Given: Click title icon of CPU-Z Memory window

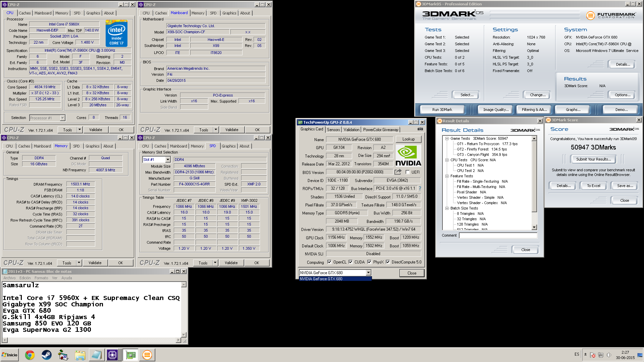Looking at the screenshot, I should tap(4, 138).
